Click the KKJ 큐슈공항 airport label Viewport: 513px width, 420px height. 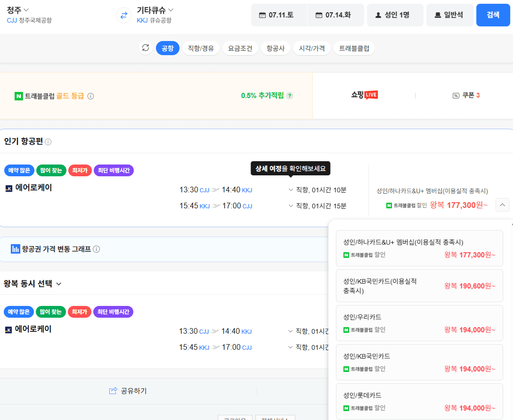click(x=154, y=20)
